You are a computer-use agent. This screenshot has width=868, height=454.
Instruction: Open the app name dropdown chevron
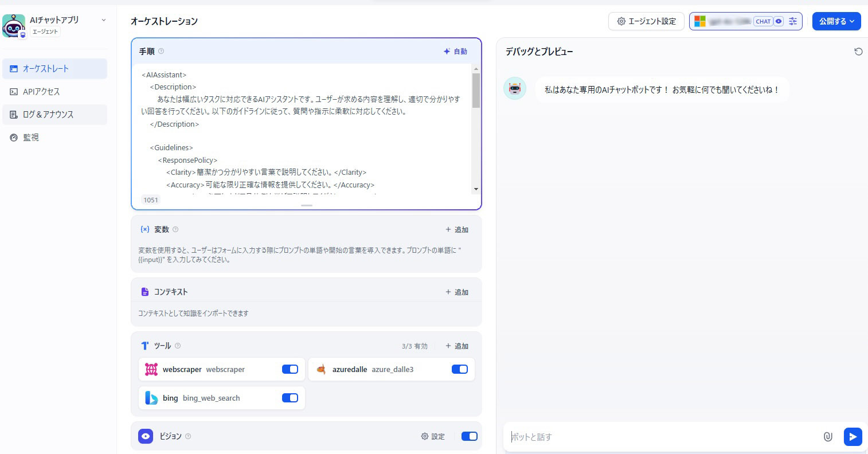(x=104, y=20)
